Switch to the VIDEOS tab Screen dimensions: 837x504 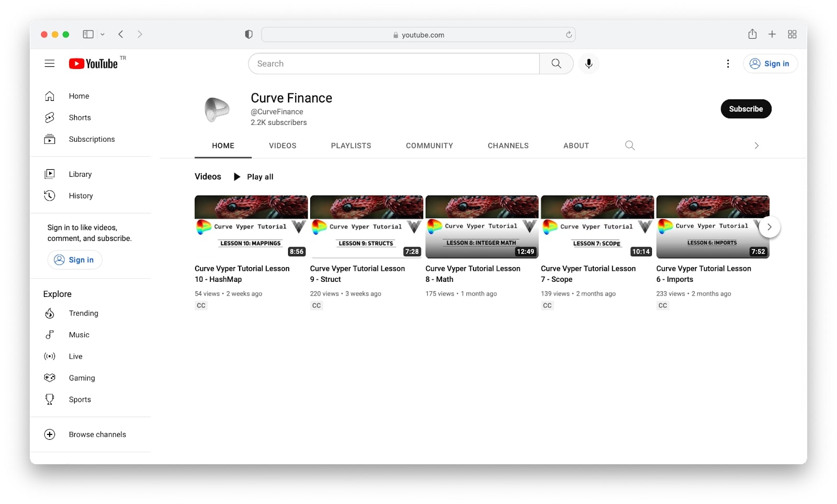point(283,146)
